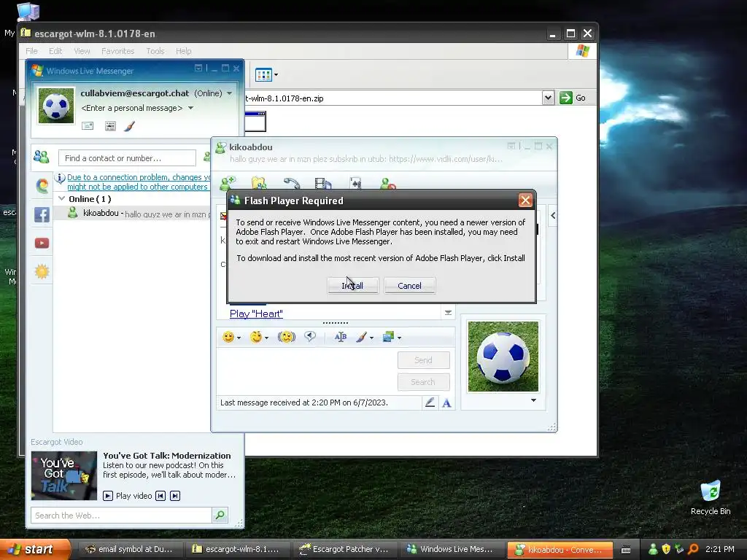
Task: Switch to handwriting mode pen icon
Action: pos(430,402)
